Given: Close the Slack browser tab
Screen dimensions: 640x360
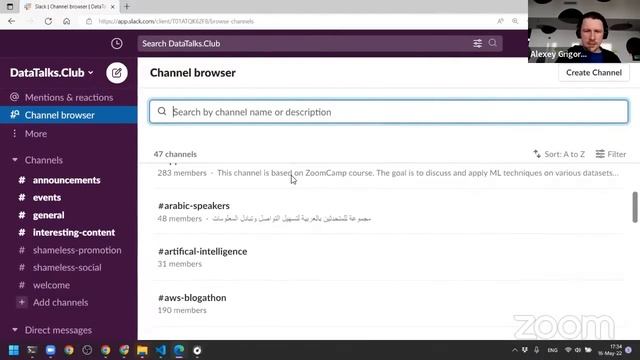Looking at the screenshot, I should coord(113,7).
